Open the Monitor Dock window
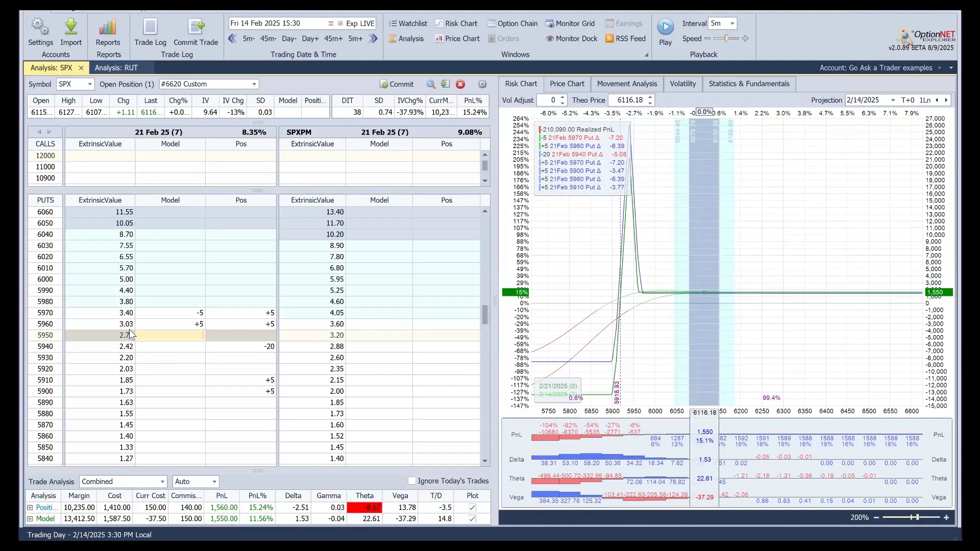 point(571,38)
